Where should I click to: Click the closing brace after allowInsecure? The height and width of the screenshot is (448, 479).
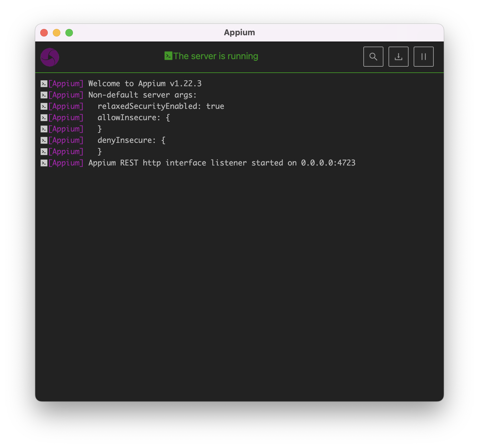100,129
